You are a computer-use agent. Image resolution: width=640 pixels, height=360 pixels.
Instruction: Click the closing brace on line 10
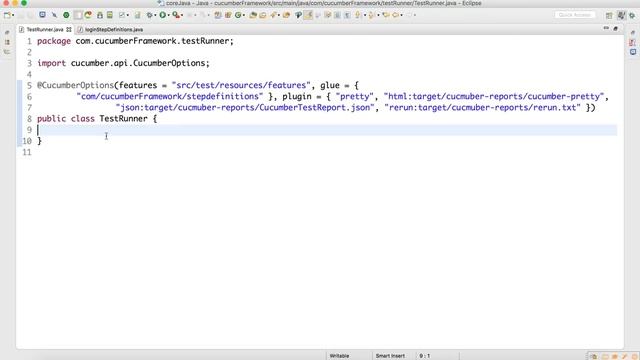pyautogui.click(x=39, y=141)
